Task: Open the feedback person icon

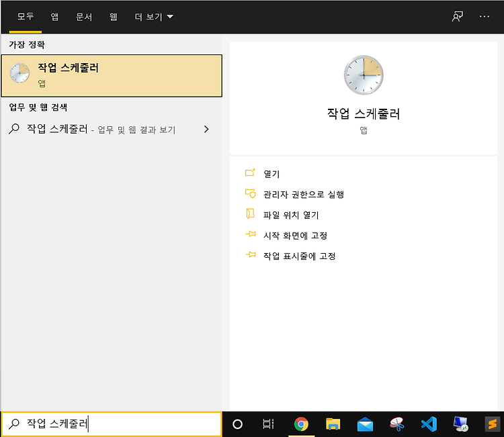Action: tap(457, 16)
